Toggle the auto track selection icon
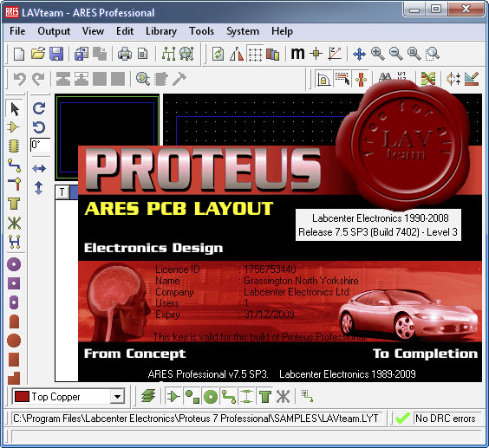 coord(342,79)
